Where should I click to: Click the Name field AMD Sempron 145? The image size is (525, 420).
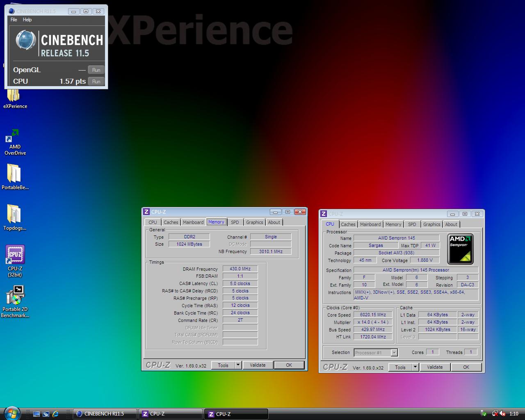pyautogui.click(x=396, y=238)
